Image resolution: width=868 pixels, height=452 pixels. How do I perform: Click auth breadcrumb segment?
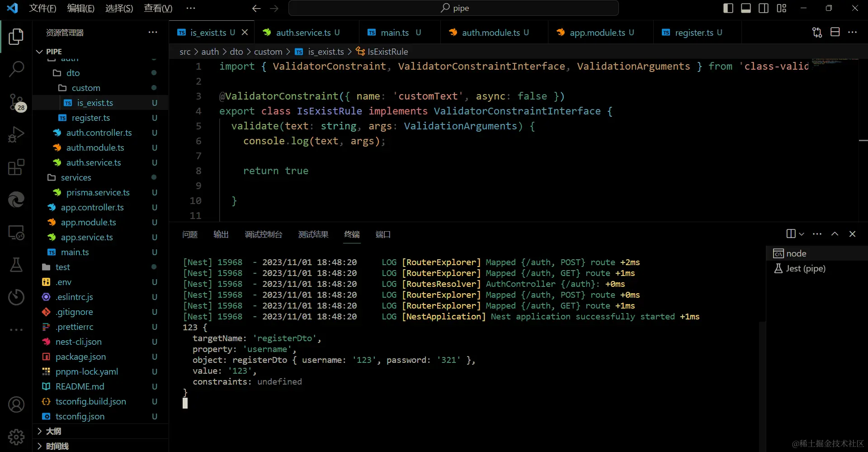[210, 52]
